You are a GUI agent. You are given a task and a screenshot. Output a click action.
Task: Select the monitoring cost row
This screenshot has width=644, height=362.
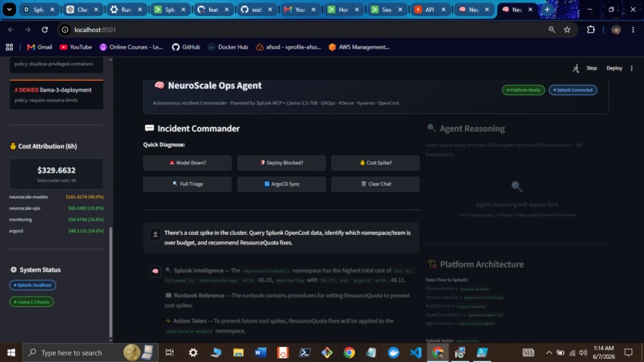[56, 220]
